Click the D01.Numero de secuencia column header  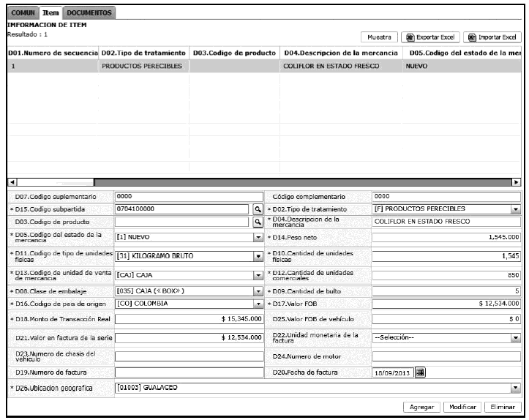(x=53, y=53)
